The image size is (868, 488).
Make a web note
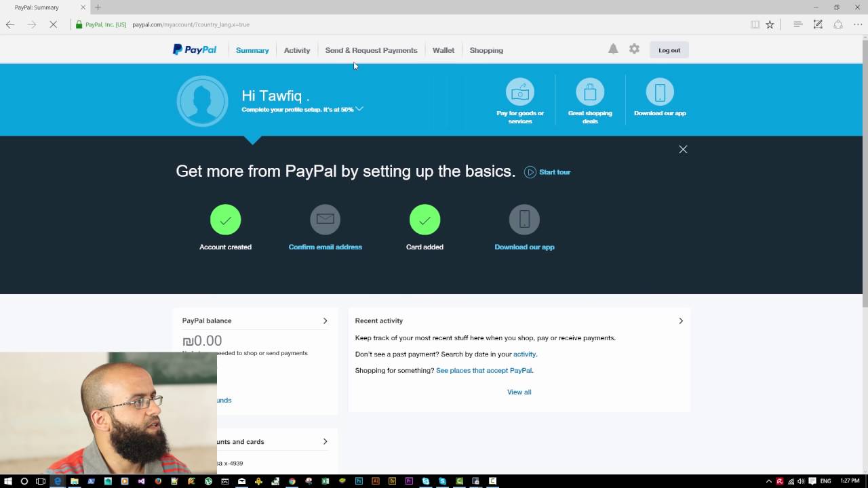pyautogui.click(x=818, y=24)
